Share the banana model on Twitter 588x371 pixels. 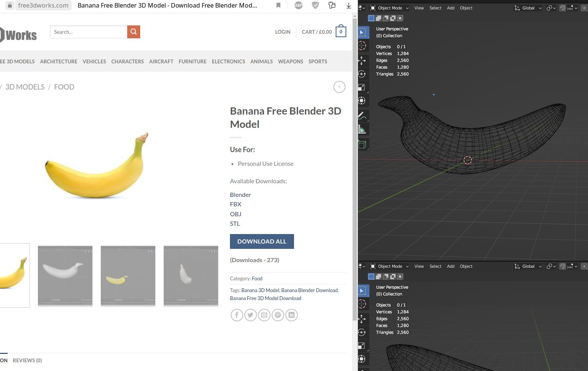coord(250,315)
